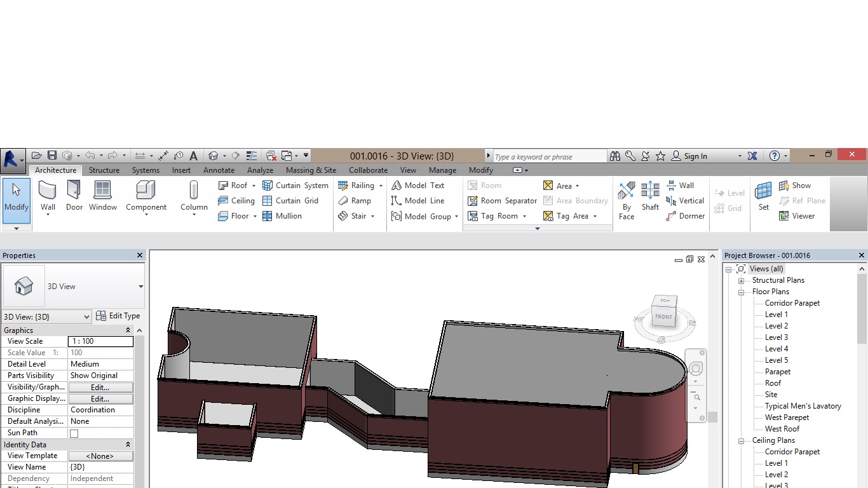Click the Set work plane tool
The height and width of the screenshot is (488, 868).
point(764,196)
